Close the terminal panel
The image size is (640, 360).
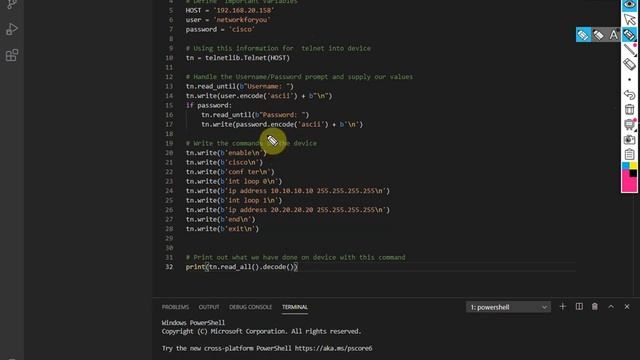pos(627,307)
